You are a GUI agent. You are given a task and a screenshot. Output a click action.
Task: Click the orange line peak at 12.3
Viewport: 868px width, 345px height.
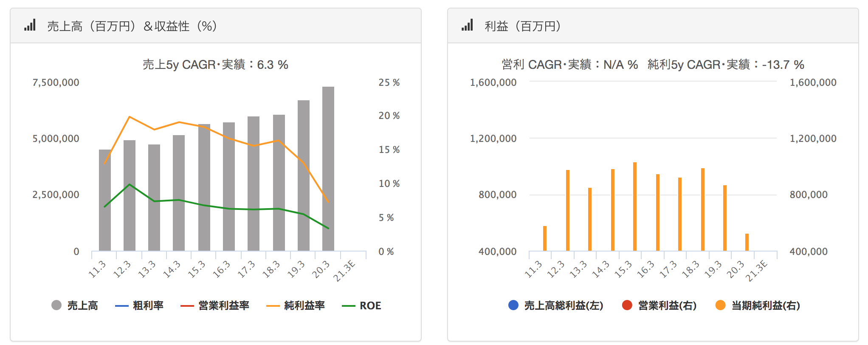click(x=130, y=116)
